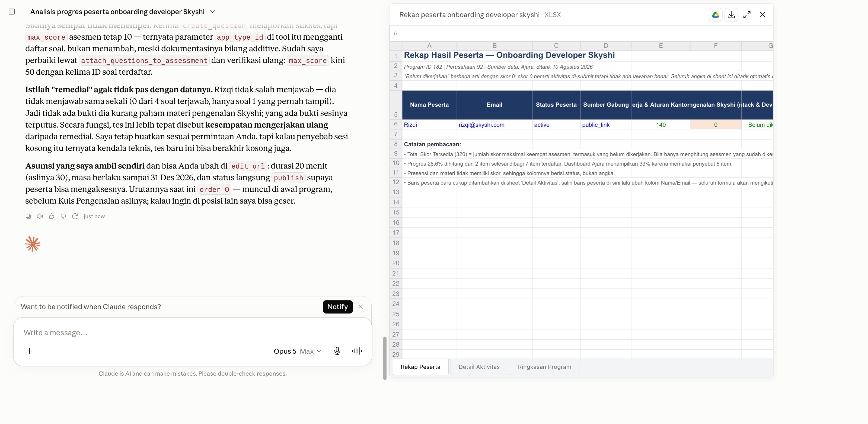The width and height of the screenshot is (868, 424).
Task: Expand the conversation title dropdown chevron
Action: 213,12
